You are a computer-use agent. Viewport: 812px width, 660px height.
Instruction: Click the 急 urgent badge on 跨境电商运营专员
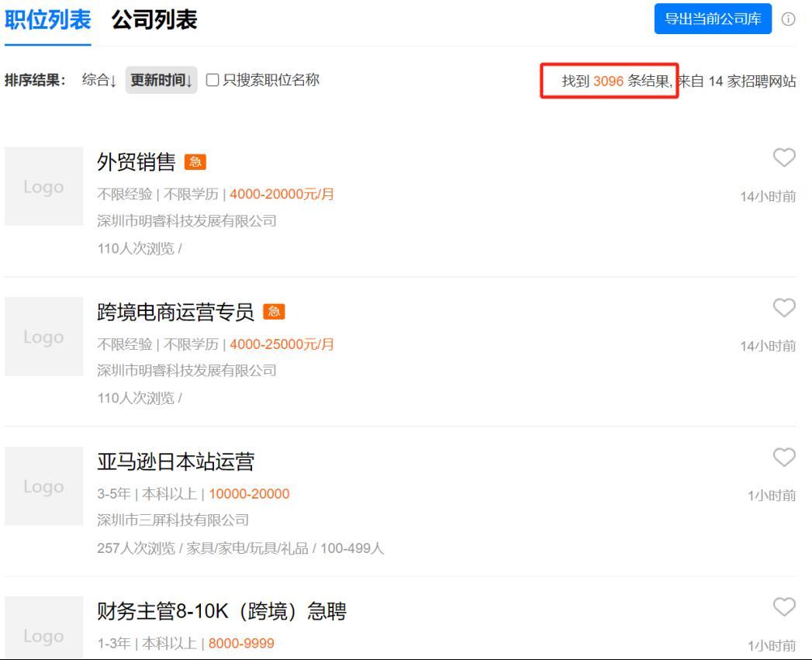[x=275, y=313]
